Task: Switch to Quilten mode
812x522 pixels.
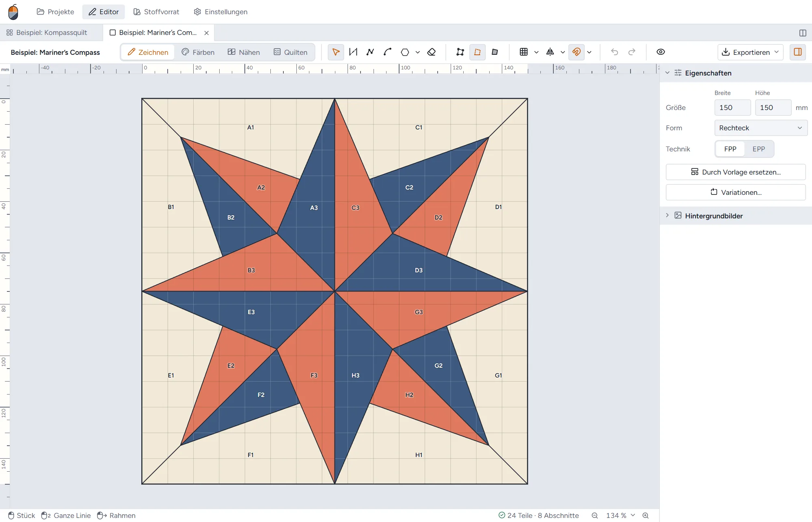Action: (x=290, y=52)
